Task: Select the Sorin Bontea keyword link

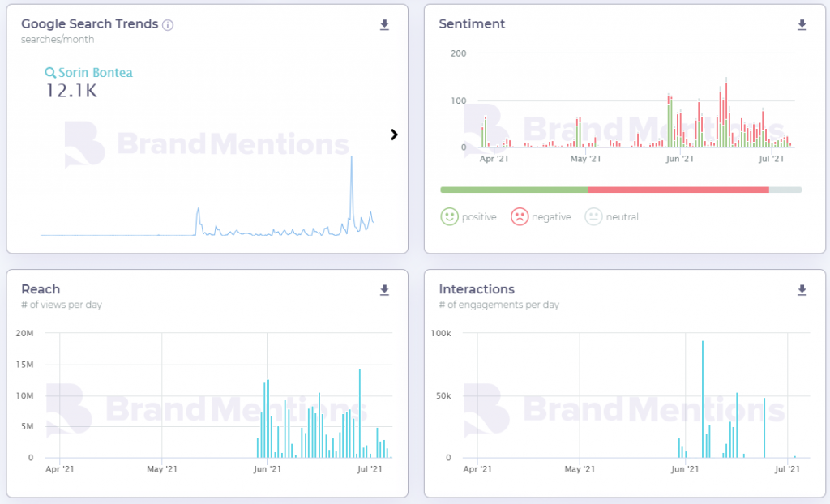Action: pyautogui.click(x=95, y=73)
